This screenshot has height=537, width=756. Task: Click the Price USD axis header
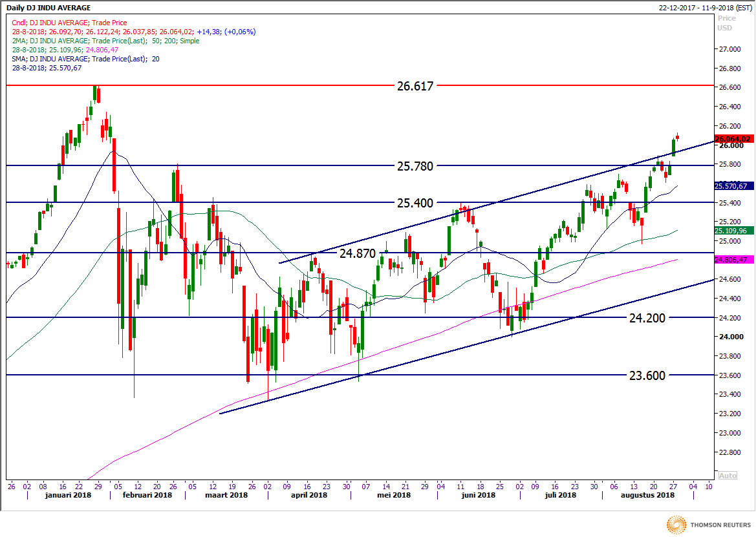[x=727, y=23]
